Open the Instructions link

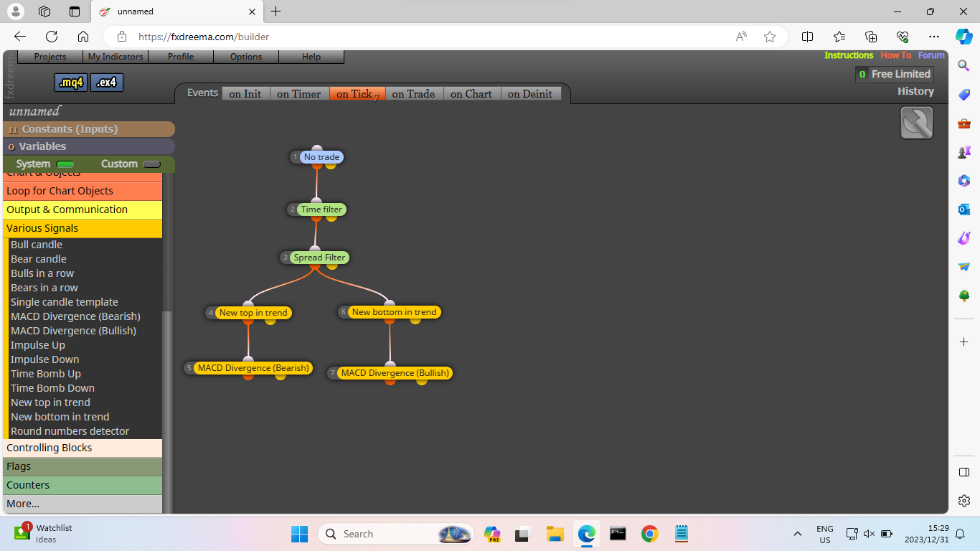pyautogui.click(x=849, y=55)
